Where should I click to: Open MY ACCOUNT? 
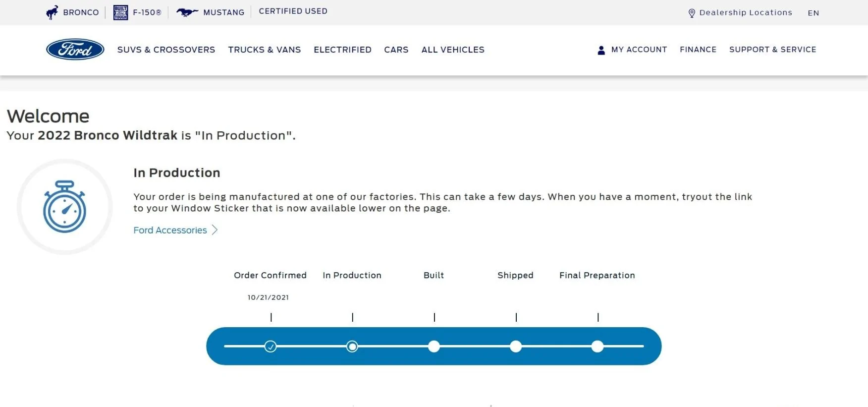639,50
